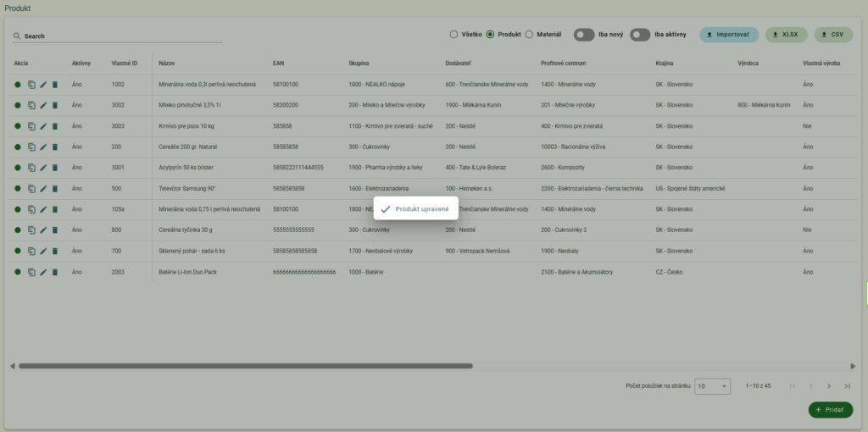Viewport: 868px width, 432px height.
Task: Sort table by the Názov column header
Action: point(167,64)
